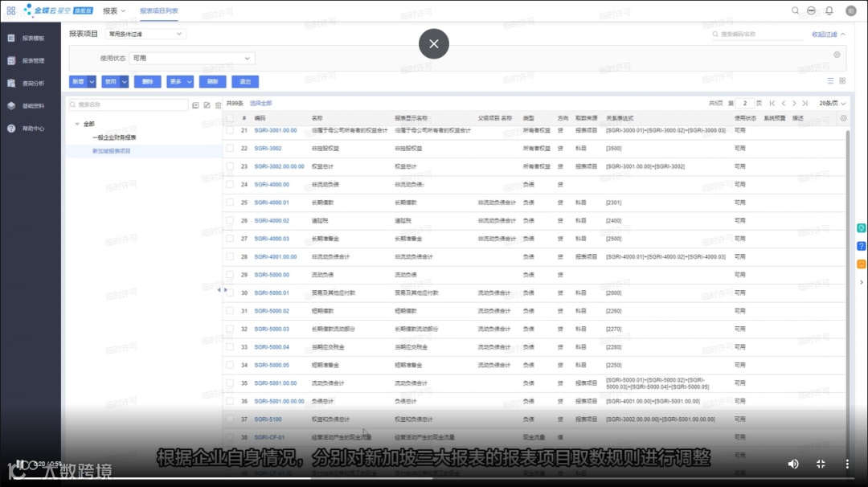Click 选择全部 link
Screen dimensions: 868x487
pos(260,104)
